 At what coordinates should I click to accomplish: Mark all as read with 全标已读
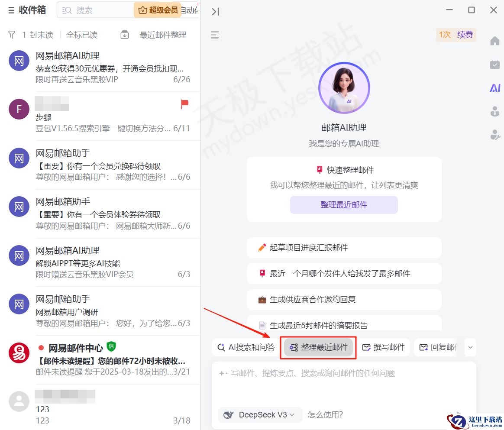tap(82, 35)
